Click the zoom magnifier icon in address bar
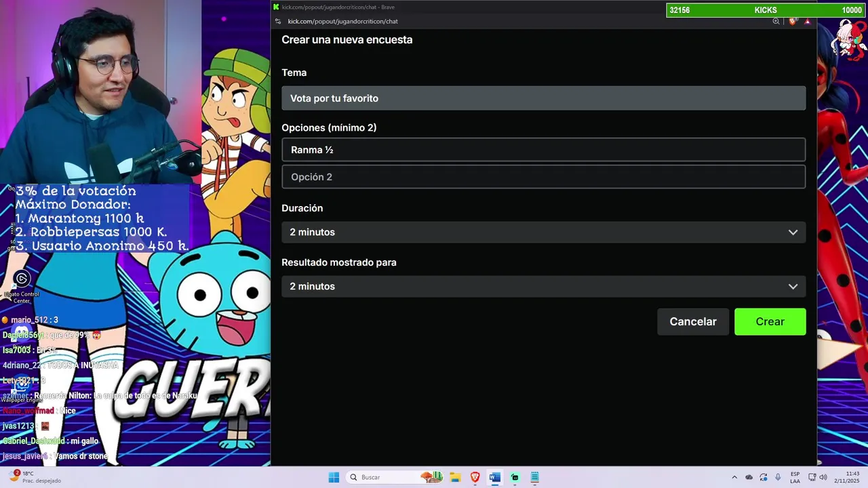Image resolution: width=868 pixels, height=488 pixels. [776, 22]
